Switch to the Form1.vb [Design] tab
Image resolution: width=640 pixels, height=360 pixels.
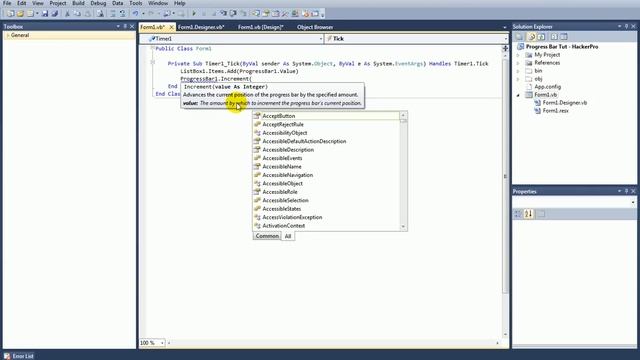(260, 27)
